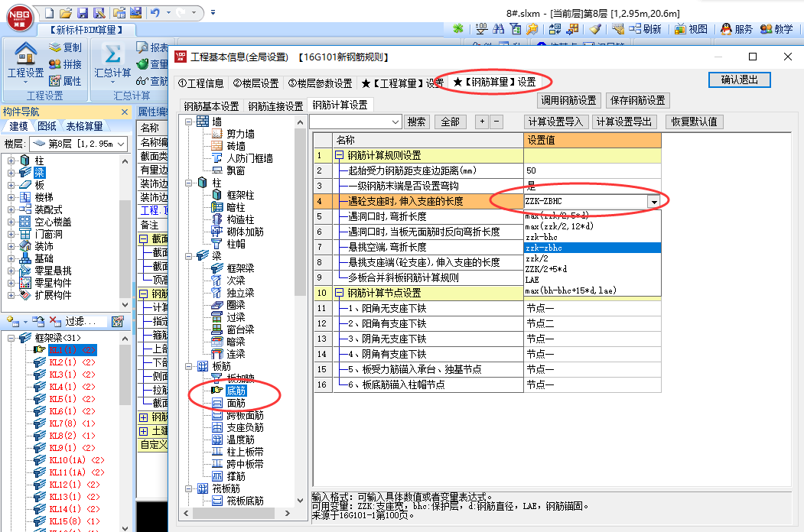Switch to the ③楼层参数设置 tab

point(320,83)
